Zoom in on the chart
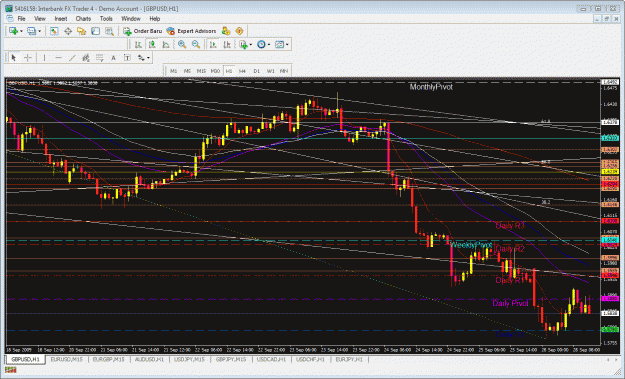The image size is (625, 379). (x=182, y=45)
